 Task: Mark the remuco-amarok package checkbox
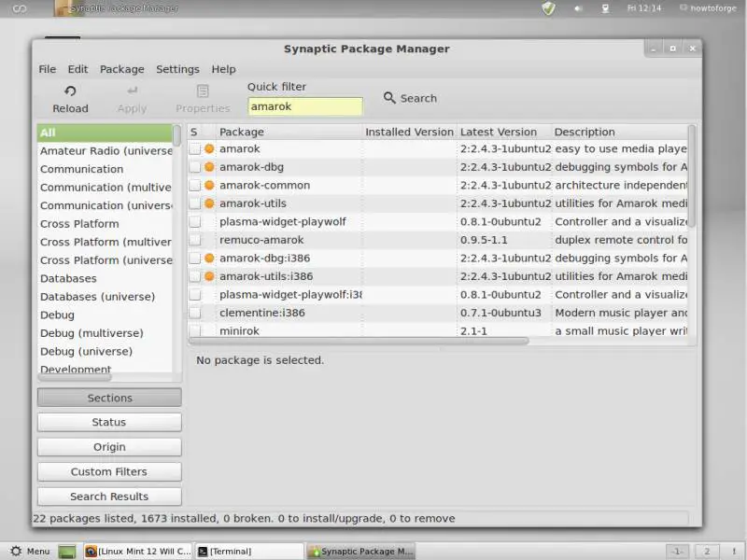[195, 240]
